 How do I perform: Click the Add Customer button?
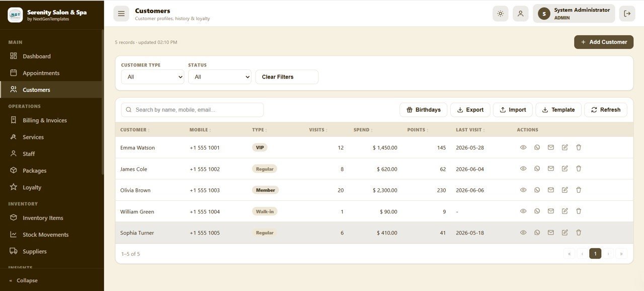604,42
